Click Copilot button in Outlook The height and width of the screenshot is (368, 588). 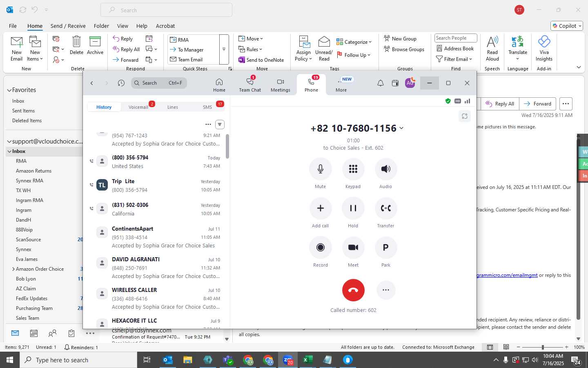(567, 26)
